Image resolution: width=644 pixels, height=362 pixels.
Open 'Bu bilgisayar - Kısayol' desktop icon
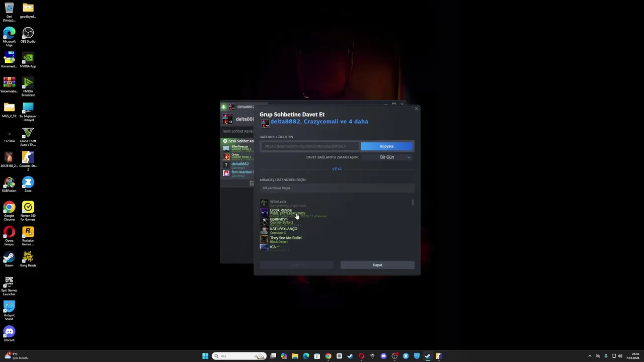tap(28, 112)
